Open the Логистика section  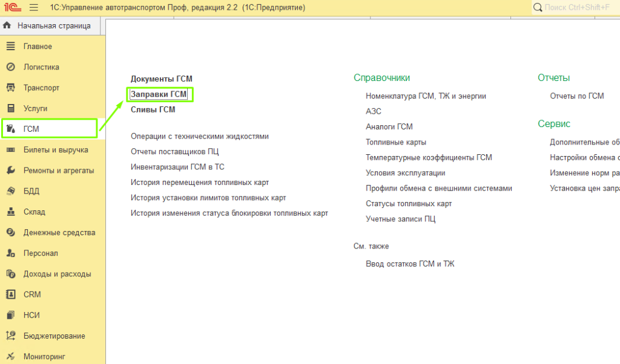point(41,67)
